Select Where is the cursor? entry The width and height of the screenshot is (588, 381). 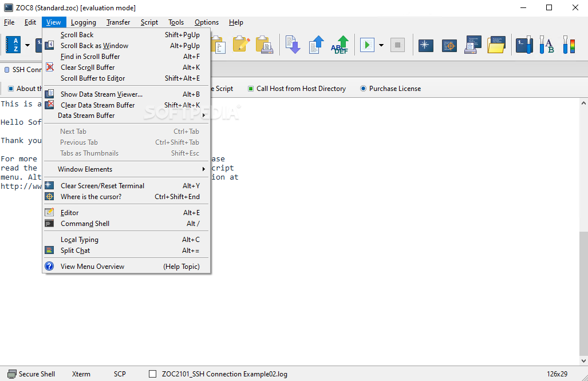[127, 197]
